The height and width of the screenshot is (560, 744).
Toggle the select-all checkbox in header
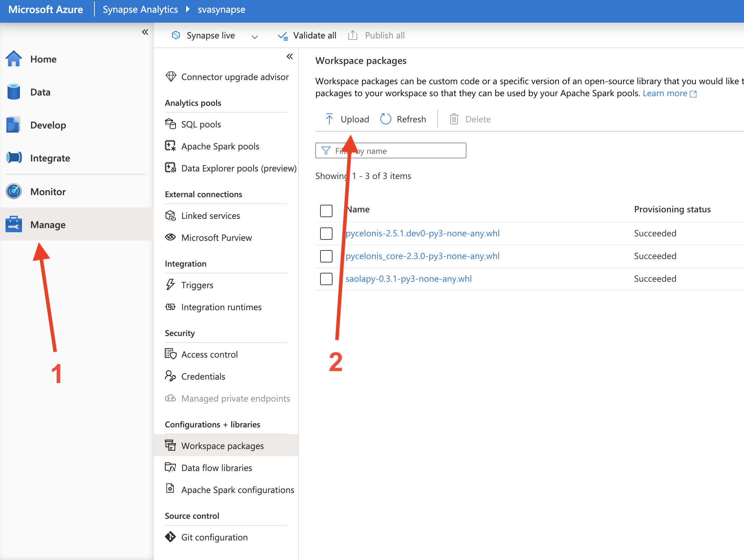pyautogui.click(x=326, y=211)
